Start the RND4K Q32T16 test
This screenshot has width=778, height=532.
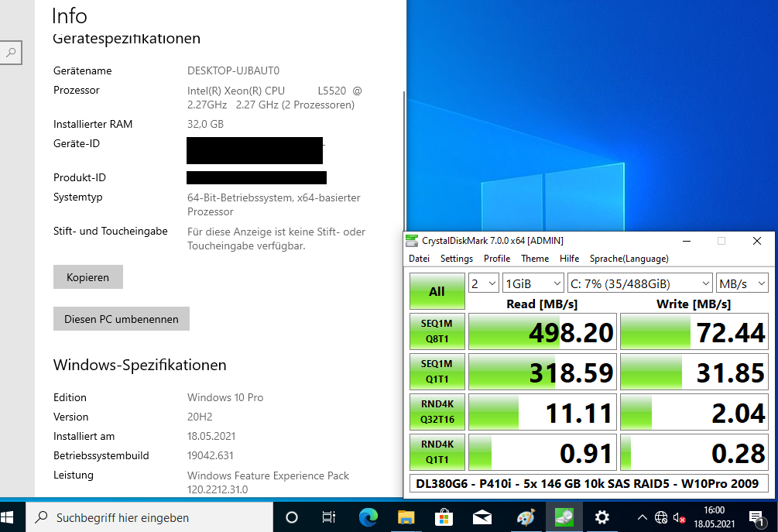[437, 411]
